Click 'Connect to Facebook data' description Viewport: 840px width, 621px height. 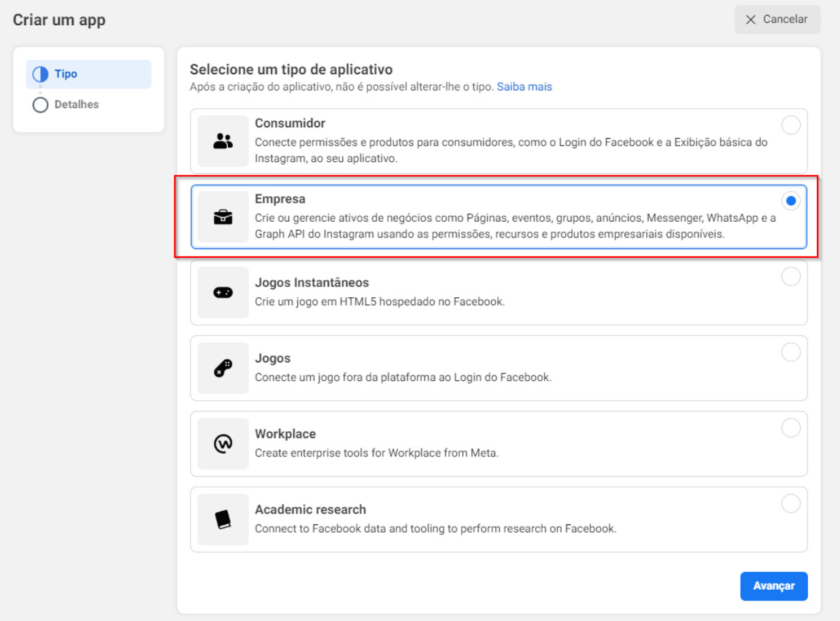(436, 528)
